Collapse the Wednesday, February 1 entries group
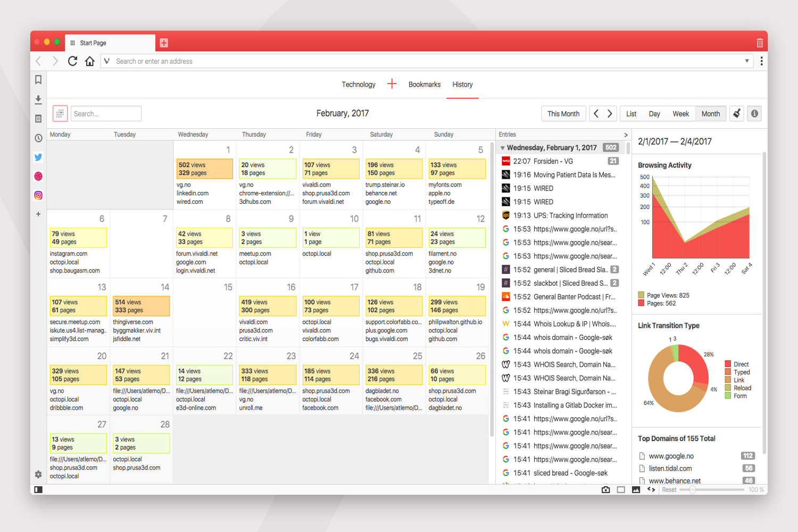The image size is (798, 532). pos(503,148)
